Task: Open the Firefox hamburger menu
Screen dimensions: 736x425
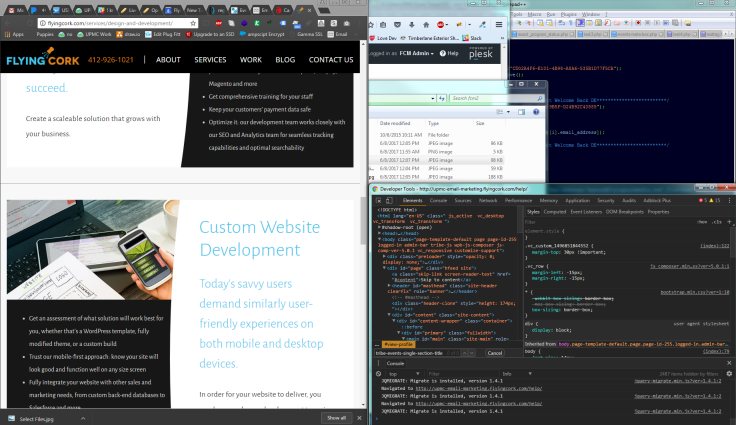Action: (x=498, y=24)
